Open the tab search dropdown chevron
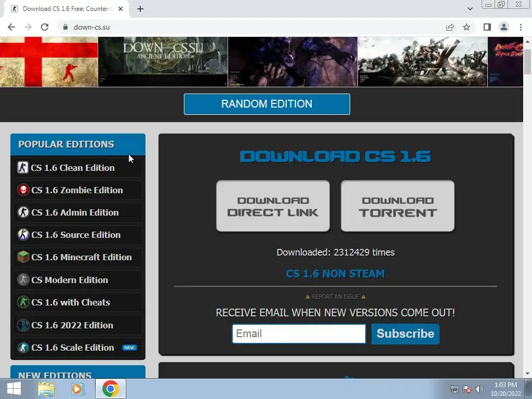This screenshot has width=532, height=399. click(x=470, y=9)
